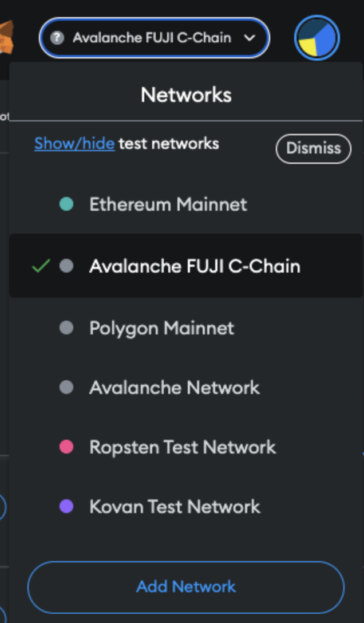Select the active Avalanche FUJI C-Chain entry

point(186,266)
